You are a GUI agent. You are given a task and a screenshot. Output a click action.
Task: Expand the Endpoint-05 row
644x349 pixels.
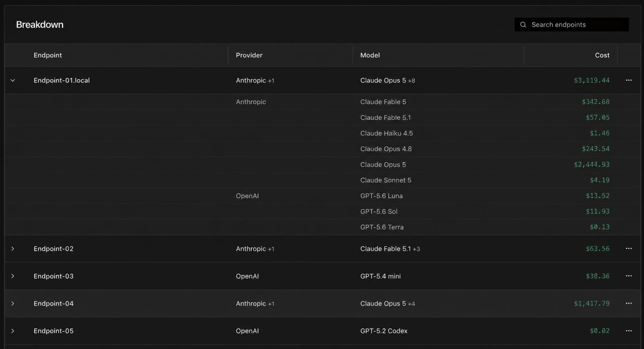tap(13, 331)
